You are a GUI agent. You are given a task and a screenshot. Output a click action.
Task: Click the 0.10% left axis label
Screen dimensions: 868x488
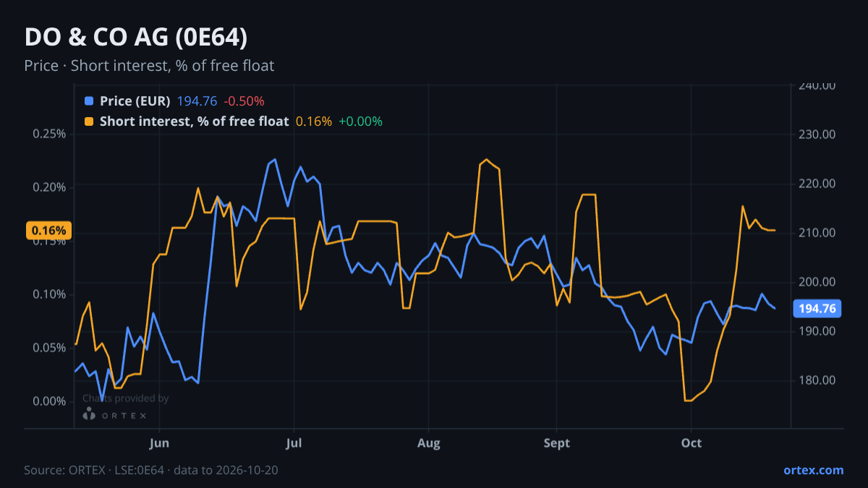pos(49,294)
